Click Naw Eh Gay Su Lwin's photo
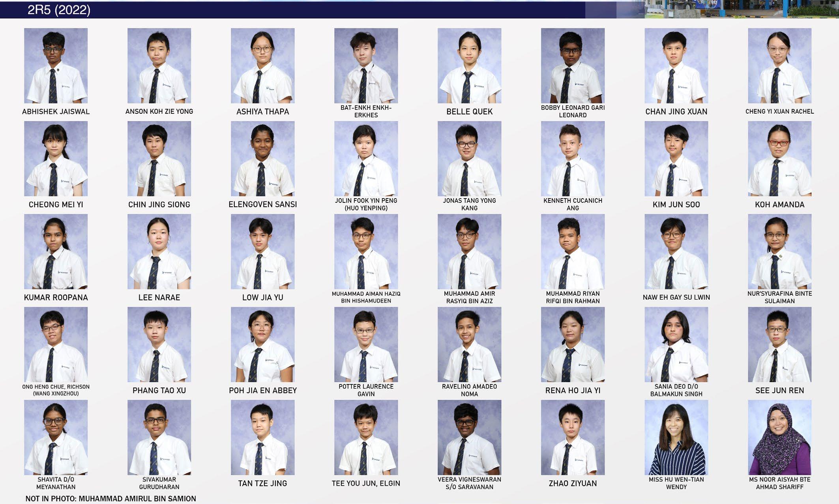This screenshot has width=839, height=504. (676, 251)
